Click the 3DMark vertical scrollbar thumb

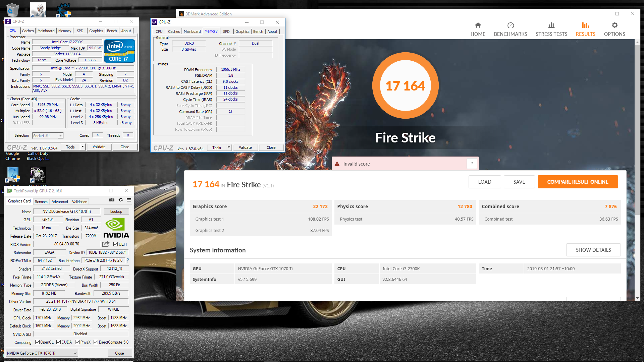(x=637, y=130)
